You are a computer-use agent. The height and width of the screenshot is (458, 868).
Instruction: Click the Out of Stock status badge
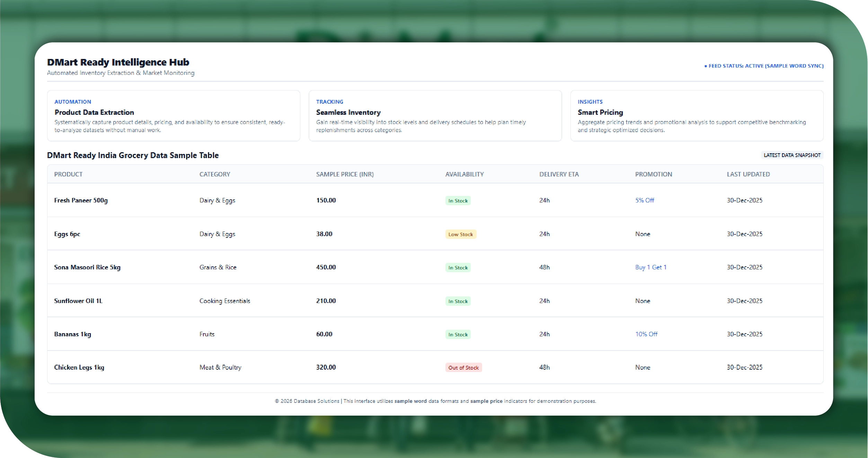(x=463, y=368)
